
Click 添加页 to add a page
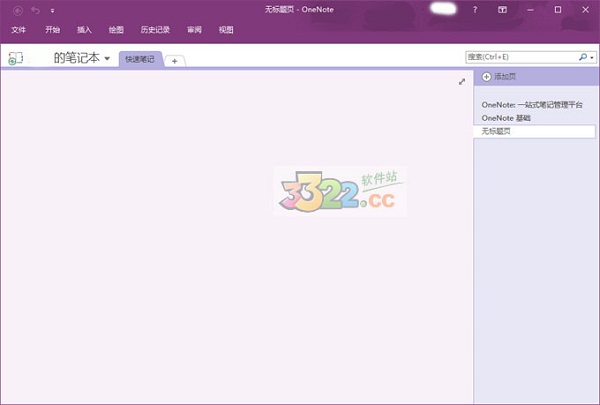click(x=499, y=77)
